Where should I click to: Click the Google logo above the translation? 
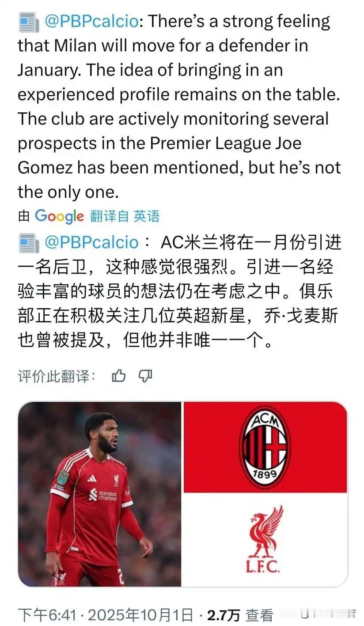59,216
